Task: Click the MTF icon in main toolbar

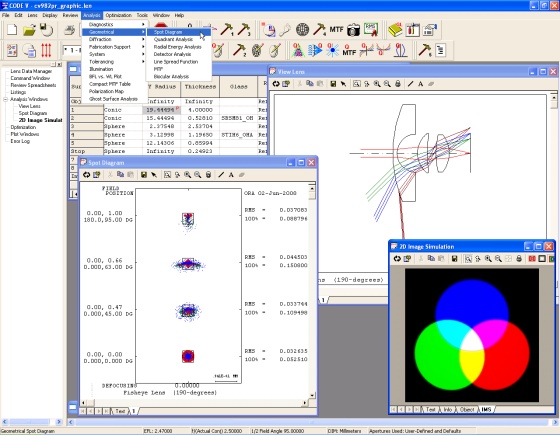Action: pyautogui.click(x=336, y=30)
